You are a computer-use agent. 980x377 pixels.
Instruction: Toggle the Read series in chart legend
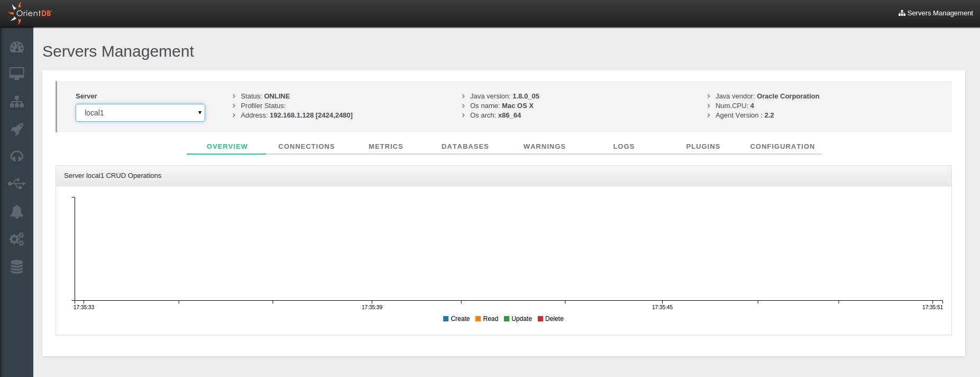click(x=487, y=319)
